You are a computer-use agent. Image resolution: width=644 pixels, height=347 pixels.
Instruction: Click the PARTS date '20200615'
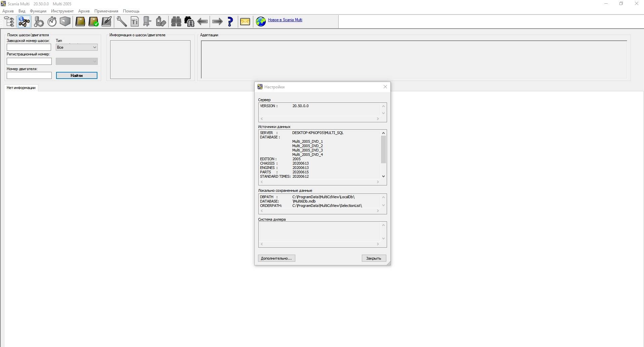[300, 172]
